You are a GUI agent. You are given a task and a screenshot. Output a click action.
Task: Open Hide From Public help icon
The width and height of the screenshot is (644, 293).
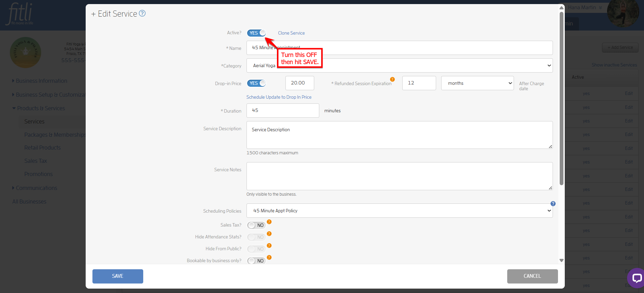[269, 246]
